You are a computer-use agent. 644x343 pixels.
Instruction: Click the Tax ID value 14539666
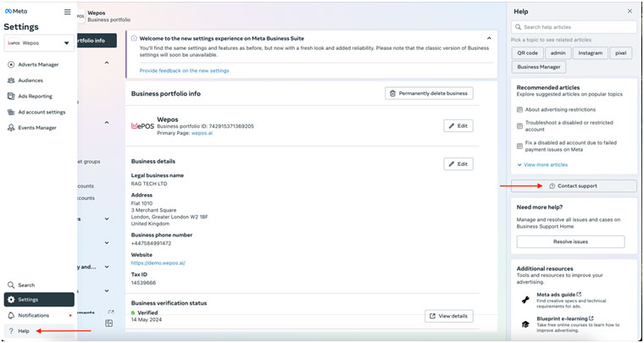coord(143,283)
